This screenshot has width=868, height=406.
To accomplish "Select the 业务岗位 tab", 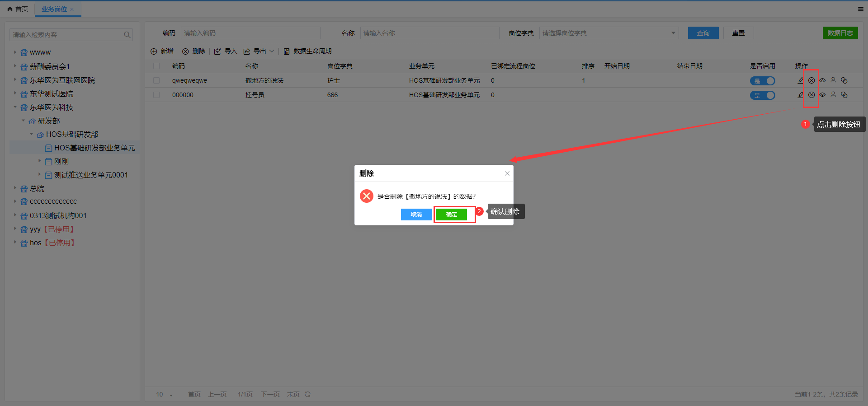I will point(54,9).
